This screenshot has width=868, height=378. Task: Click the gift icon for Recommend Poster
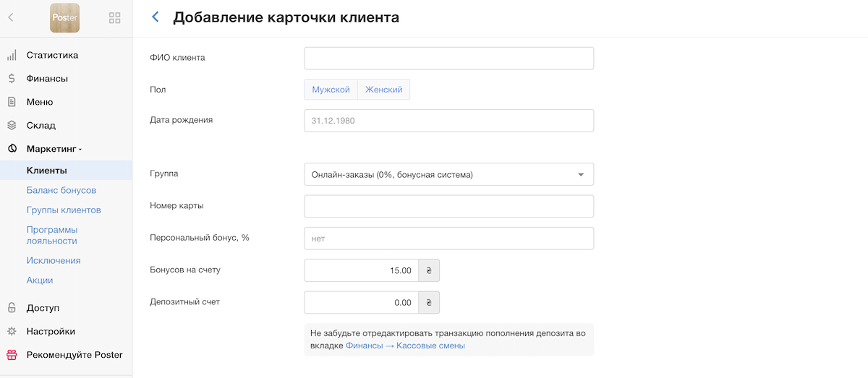pyautogui.click(x=12, y=355)
